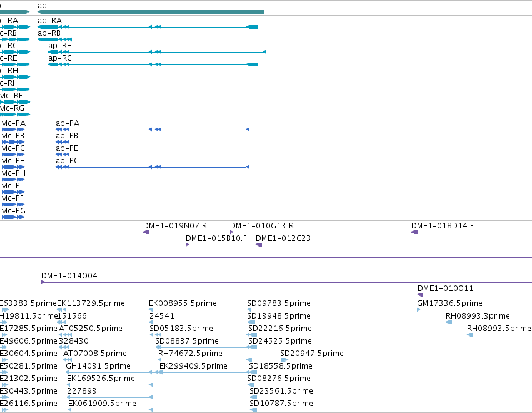Select the SD10787.5prime EST label
The image size is (532, 413).
click(x=281, y=404)
